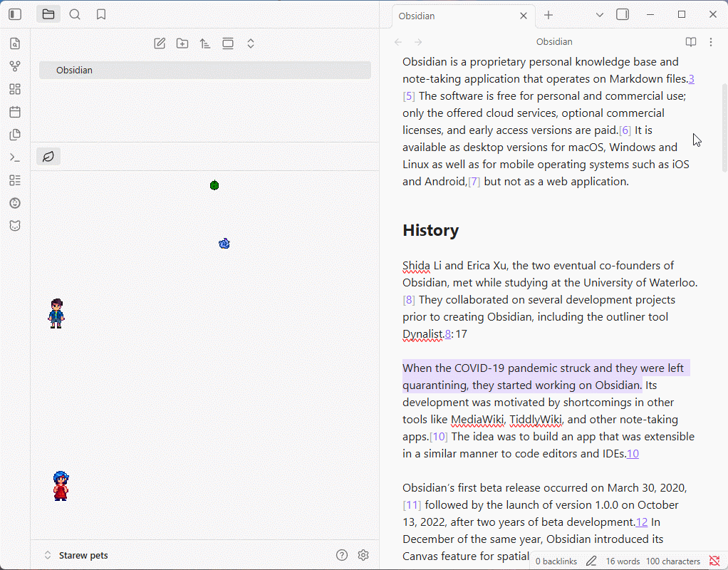The image size is (728, 570).
Task: Open more options three-dot menu
Action: point(711,42)
